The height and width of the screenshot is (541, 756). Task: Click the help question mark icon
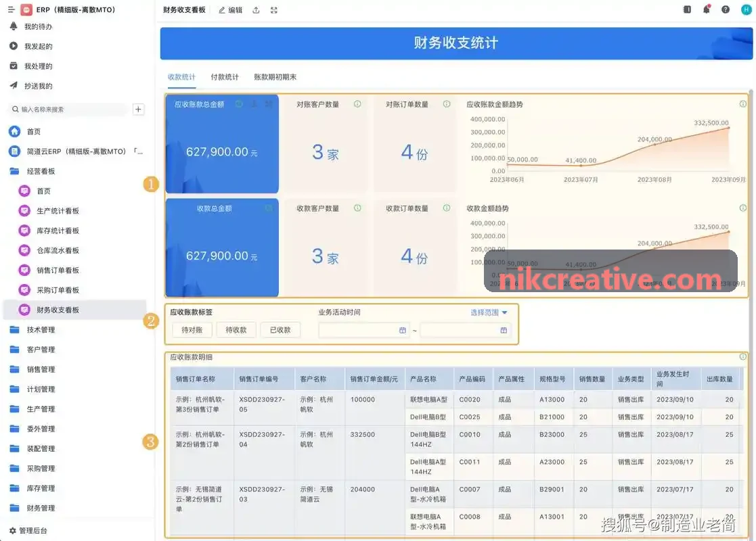click(x=725, y=9)
